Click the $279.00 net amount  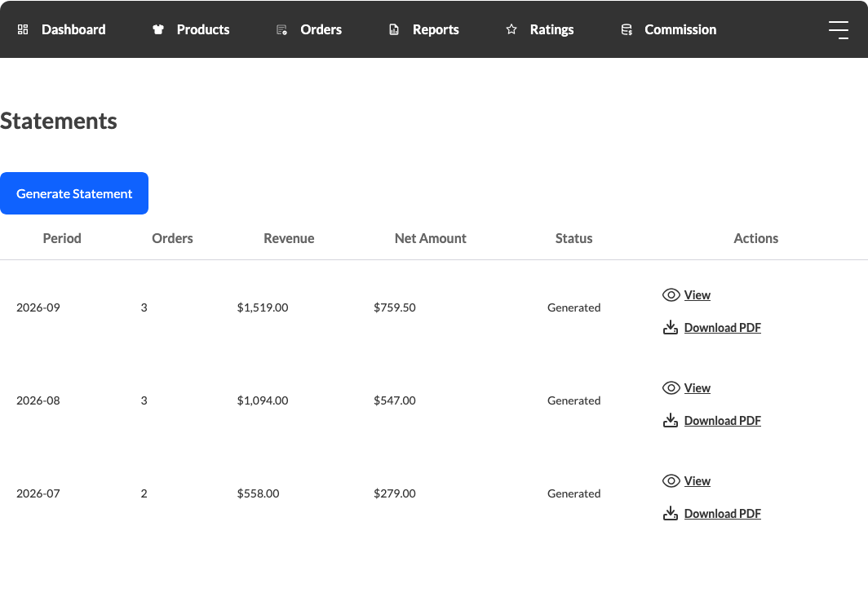395,493
